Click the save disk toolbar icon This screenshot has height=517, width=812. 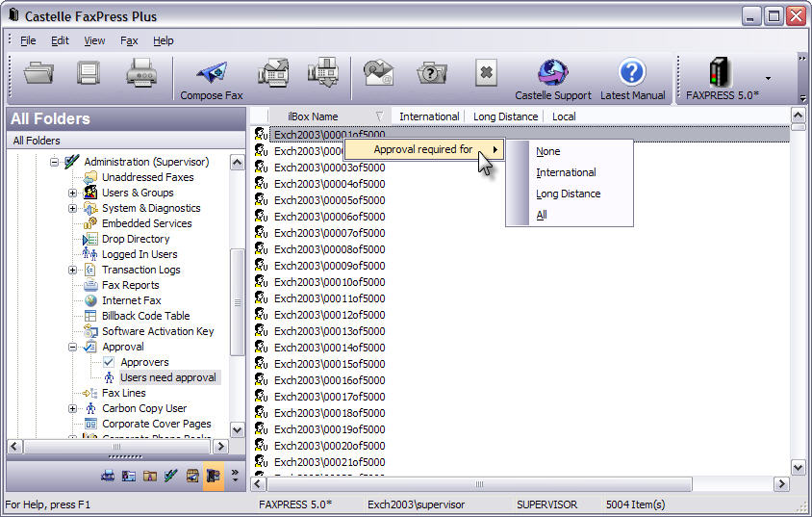[89, 72]
